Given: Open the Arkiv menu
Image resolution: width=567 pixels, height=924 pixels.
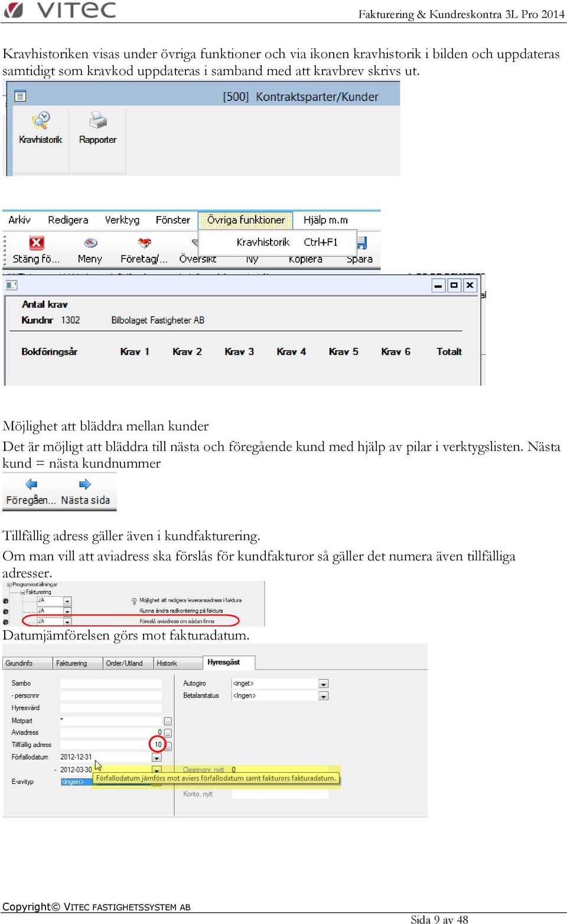Looking at the screenshot, I should coord(19,220).
